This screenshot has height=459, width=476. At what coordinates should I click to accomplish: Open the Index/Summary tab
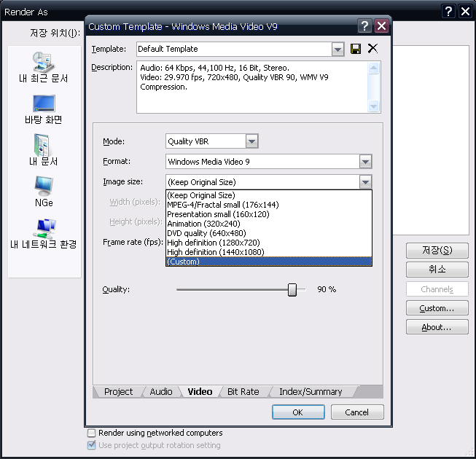(x=311, y=392)
